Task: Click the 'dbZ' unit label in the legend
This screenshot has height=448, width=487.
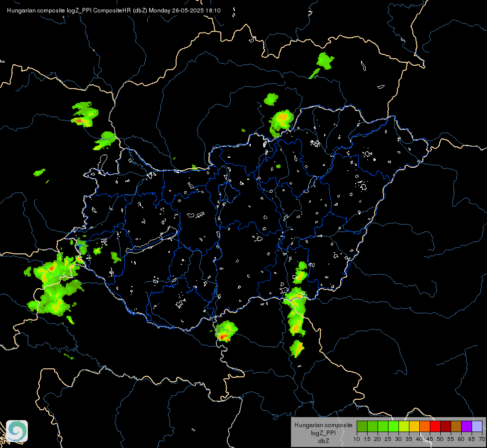Action: pyautogui.click(x=323, y=441)
